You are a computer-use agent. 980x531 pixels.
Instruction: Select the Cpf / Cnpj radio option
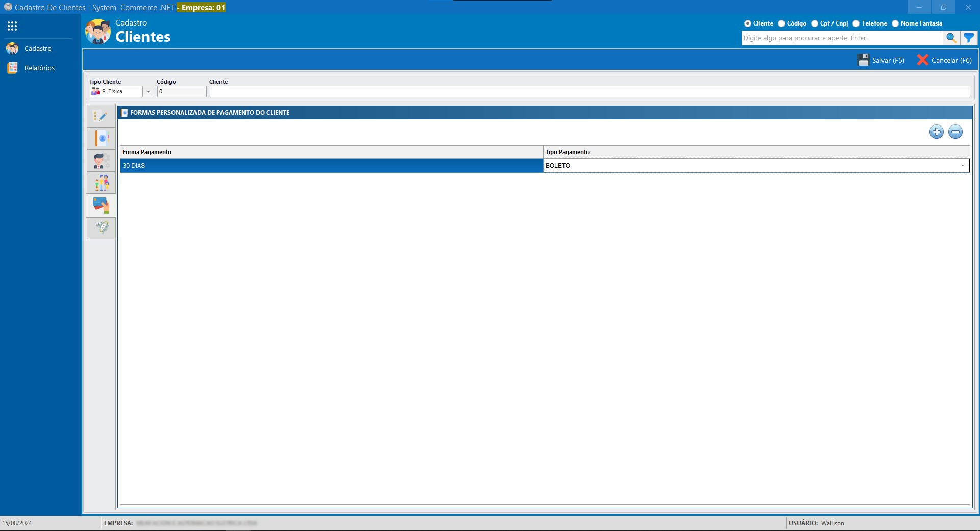click(x=815, y=23)
